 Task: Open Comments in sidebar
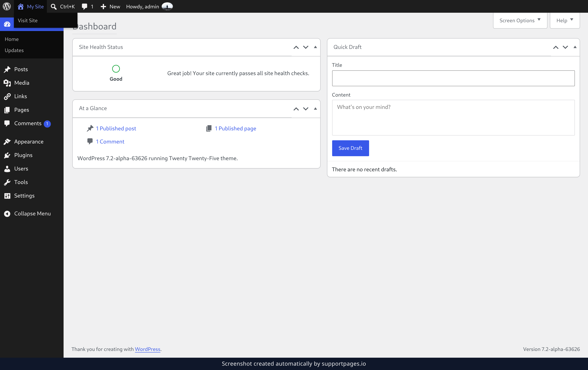pyautogui.click(x=28, y=123)
